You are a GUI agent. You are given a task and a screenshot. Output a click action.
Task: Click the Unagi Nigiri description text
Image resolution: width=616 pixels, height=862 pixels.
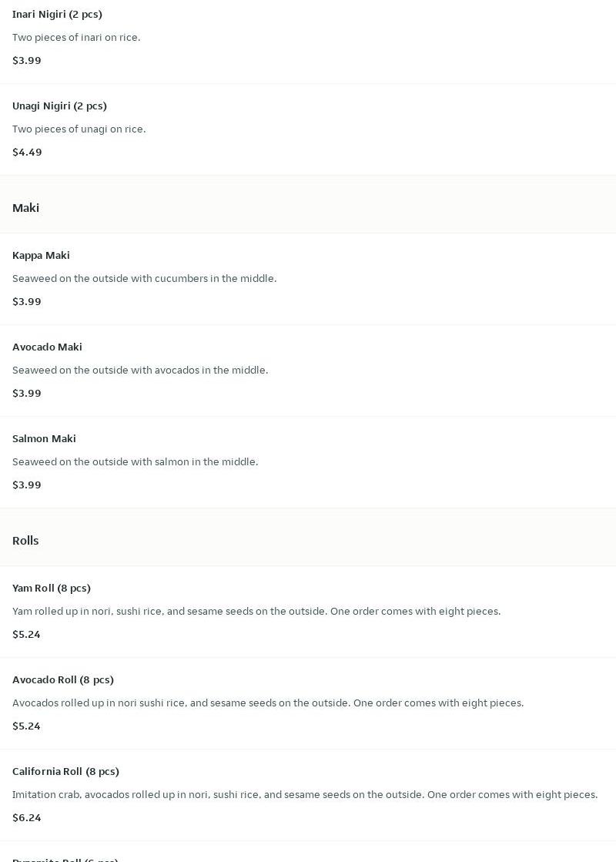click(79, 129)
